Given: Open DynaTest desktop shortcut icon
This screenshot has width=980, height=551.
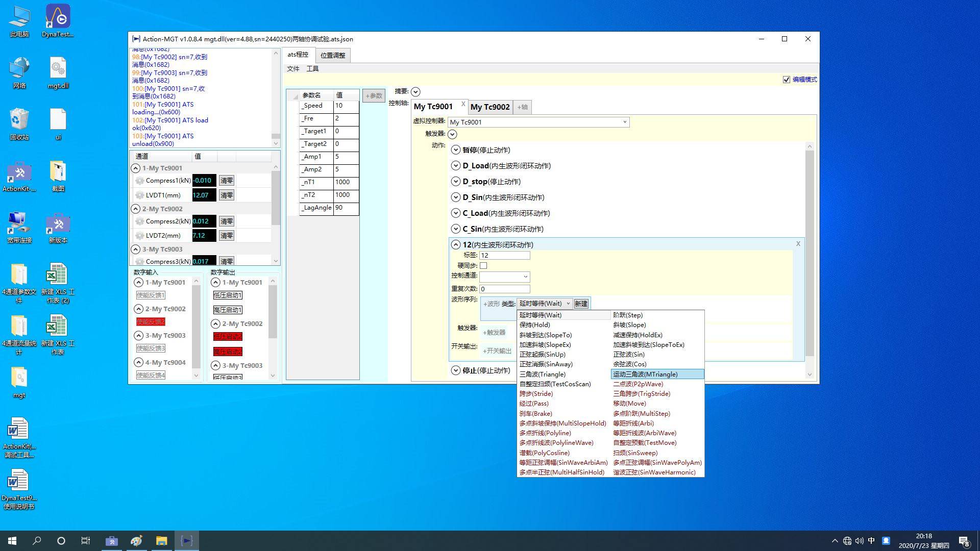Looking at the screenshot, I should coord(58,17).
